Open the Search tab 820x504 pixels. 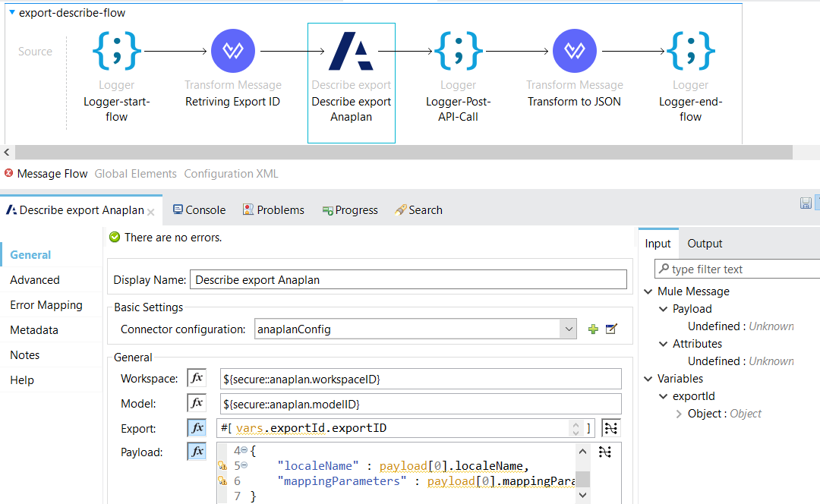(x=419, y=210)
